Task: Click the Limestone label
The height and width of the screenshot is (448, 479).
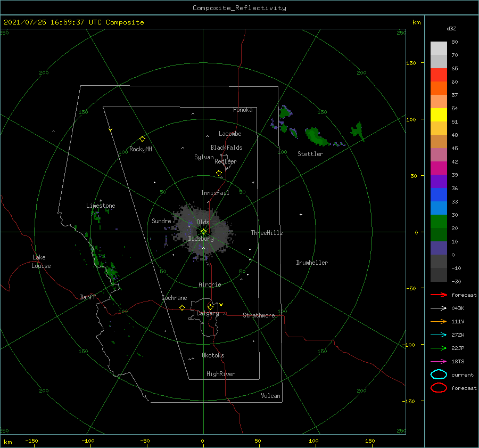Action: point(101,206)
